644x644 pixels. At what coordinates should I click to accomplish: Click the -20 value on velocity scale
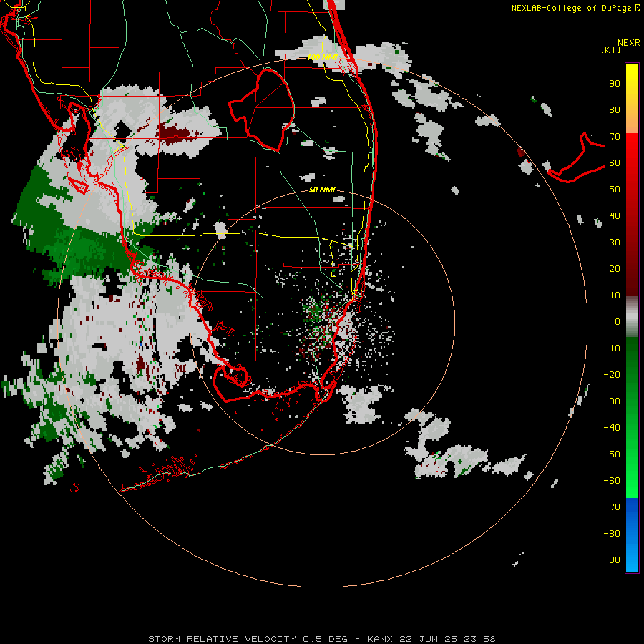click(x=612, y=375)
